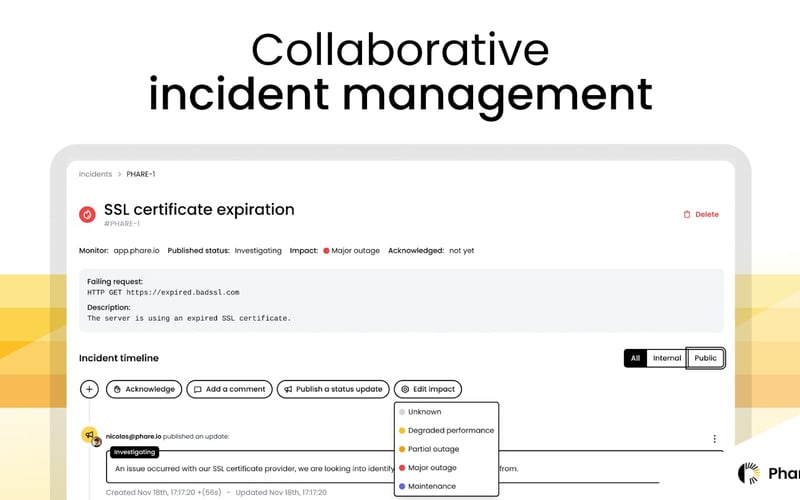Image resolution: width=800 pixels, height=500 pixels.
Task: Click the Investigating status badge
Action: 134,452
